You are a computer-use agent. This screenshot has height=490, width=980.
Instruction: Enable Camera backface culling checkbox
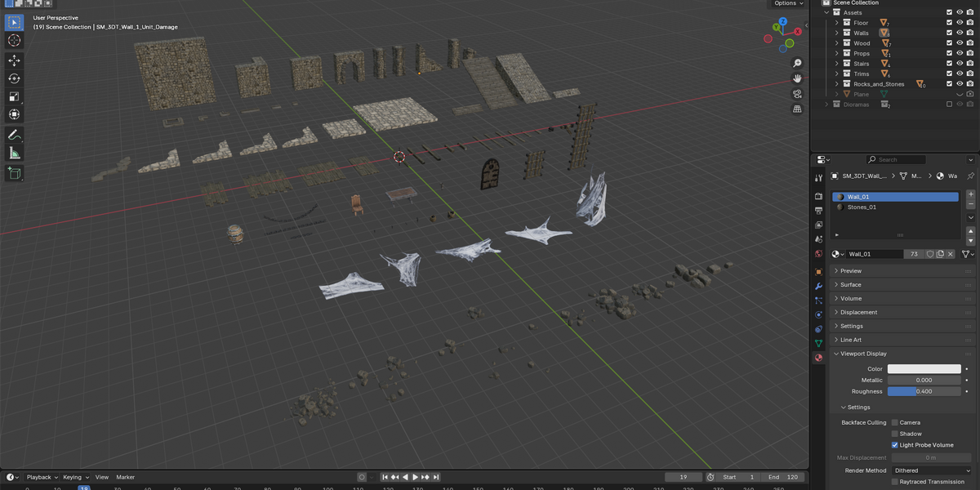pyautogui.click(x=895, y=422)
